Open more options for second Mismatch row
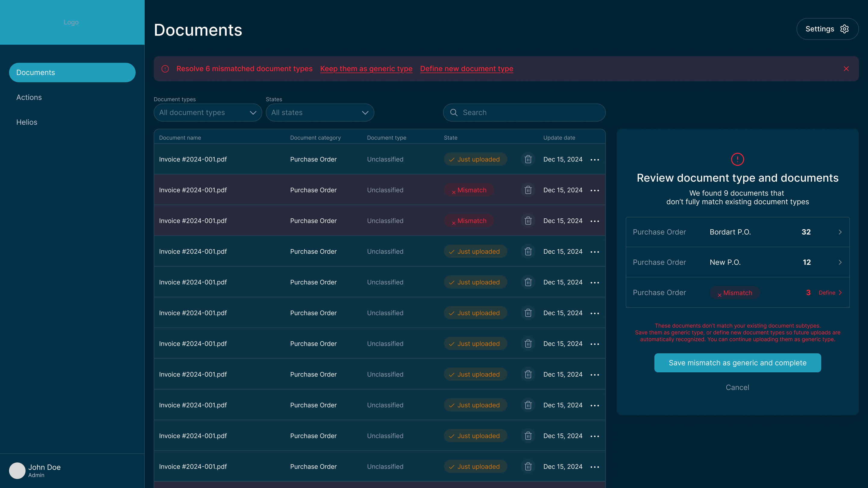The height and width of the screenshot is (488, 868). click(595, 221)
